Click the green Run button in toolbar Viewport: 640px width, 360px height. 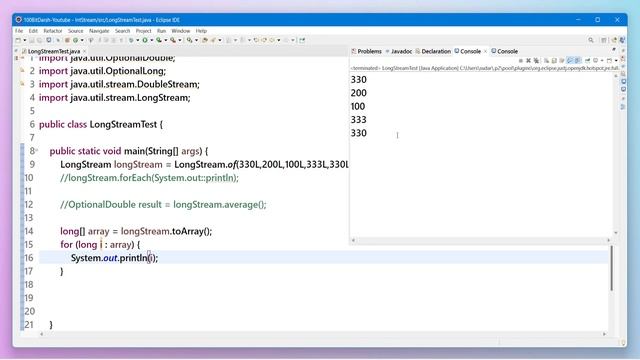pos(144,40)
